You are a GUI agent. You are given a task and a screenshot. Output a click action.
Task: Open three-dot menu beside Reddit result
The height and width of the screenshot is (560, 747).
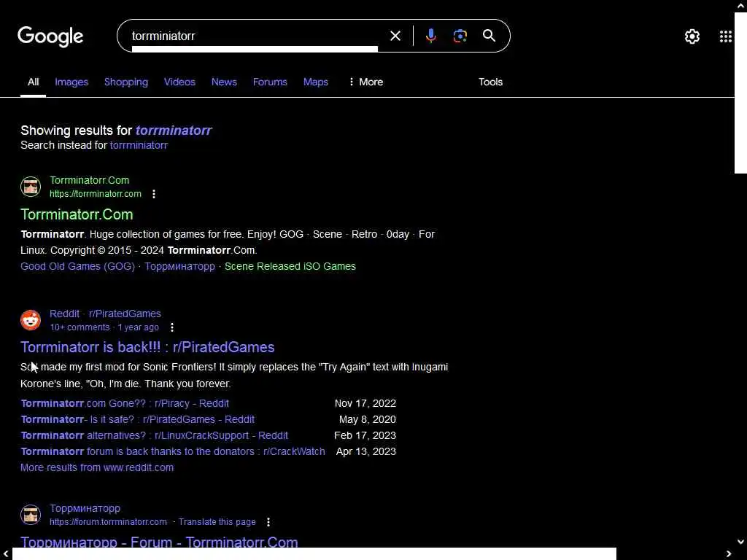tap(172, 327)
